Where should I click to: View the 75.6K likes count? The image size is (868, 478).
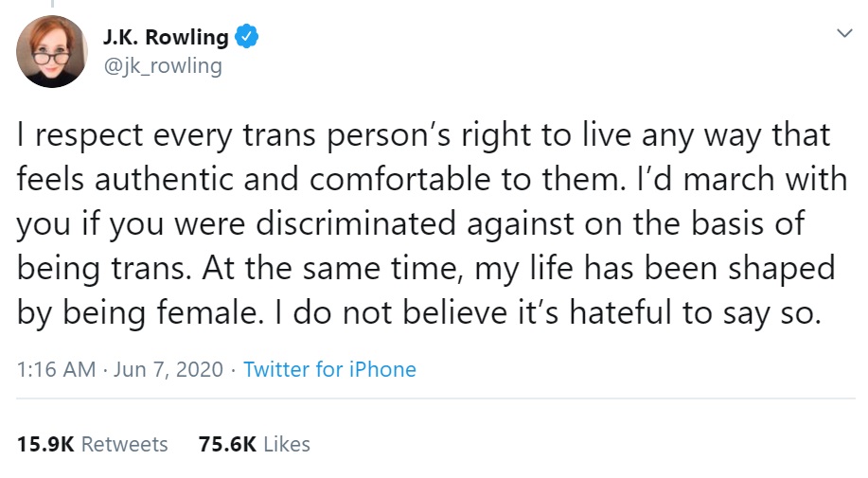[227, 443]
